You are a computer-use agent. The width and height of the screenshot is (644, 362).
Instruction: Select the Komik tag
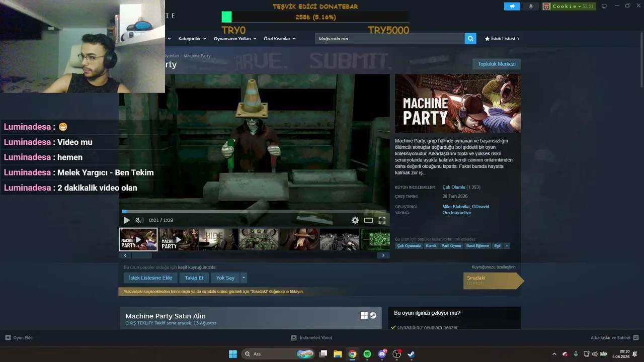click(431, 246)
